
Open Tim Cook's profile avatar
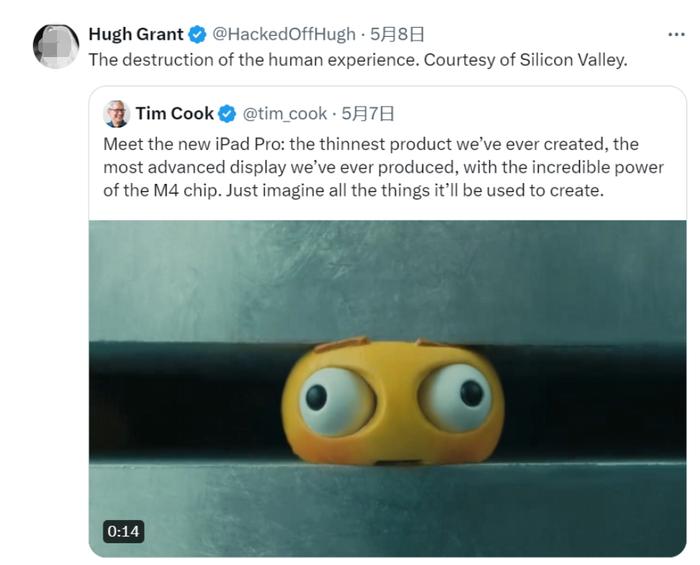coord(117,113)
